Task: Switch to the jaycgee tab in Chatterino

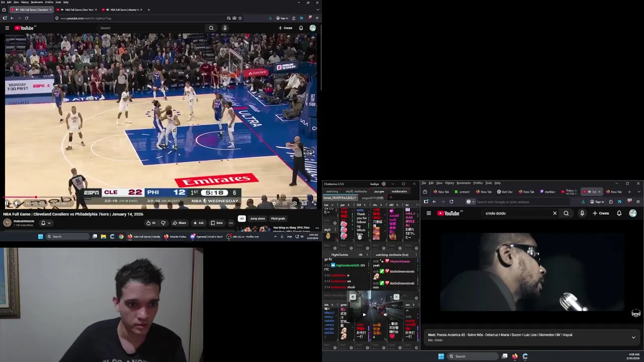Action: 379,192
